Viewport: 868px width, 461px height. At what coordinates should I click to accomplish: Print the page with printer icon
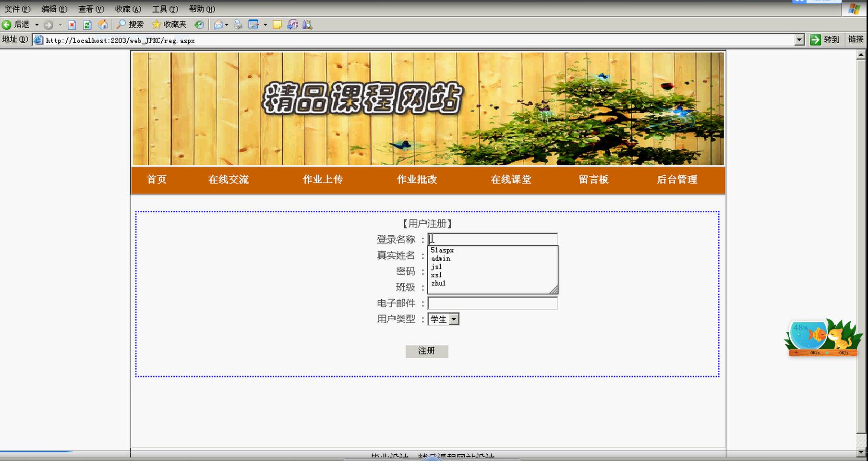coord(238,24)
